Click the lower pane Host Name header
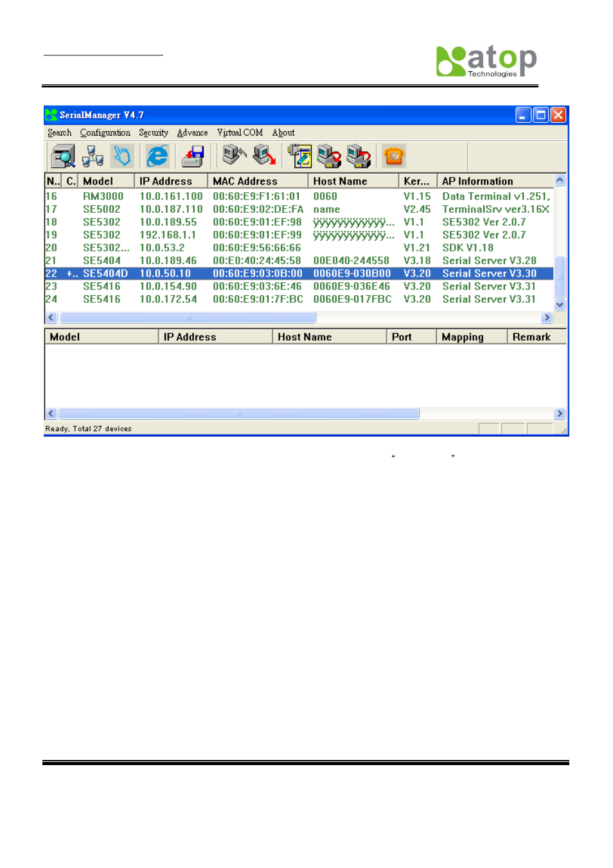Image resolution: width=613 pixels, height=868 pixels. pos(330,336)
